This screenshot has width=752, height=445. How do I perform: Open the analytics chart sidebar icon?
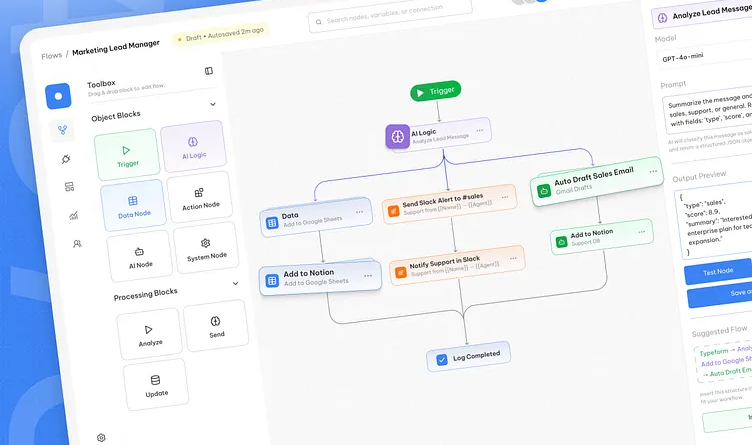[73, 215]
